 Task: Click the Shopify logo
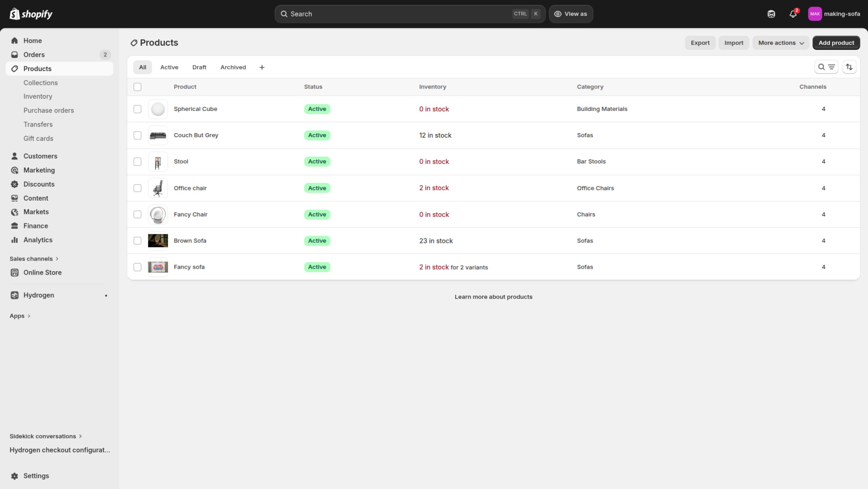[x=31, y=14]
